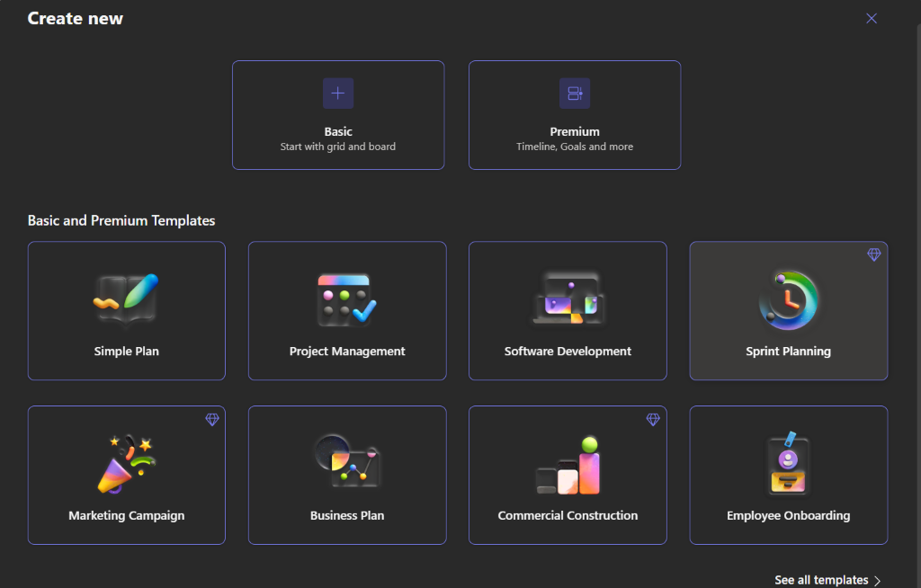Click the 'Sprint Planning' label
This screenshot has width=921, height=588.
click(x=788, y=352)
